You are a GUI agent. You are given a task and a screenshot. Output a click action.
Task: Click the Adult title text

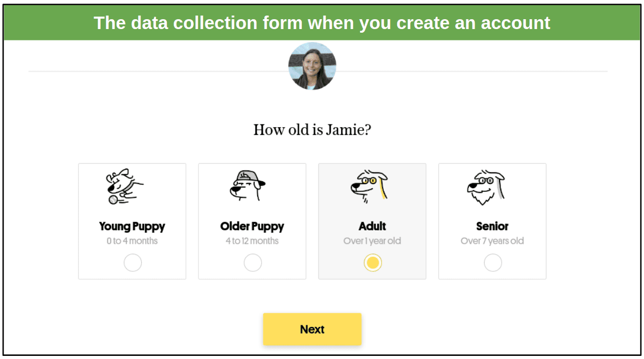(372, 226)
